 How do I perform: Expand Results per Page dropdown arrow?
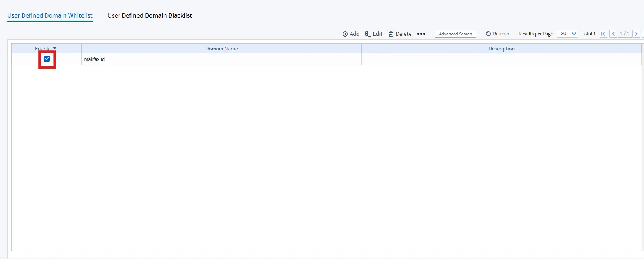[574, 34]
